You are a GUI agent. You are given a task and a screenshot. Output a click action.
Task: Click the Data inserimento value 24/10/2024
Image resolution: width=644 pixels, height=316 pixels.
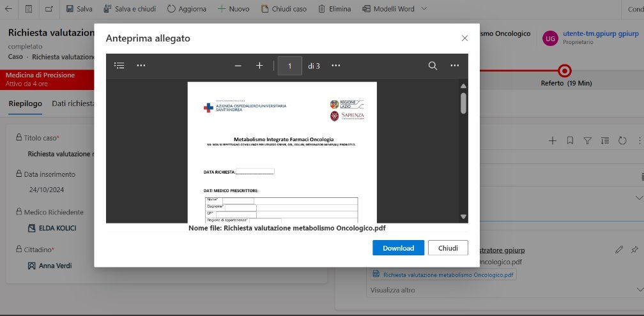[47, 190]
